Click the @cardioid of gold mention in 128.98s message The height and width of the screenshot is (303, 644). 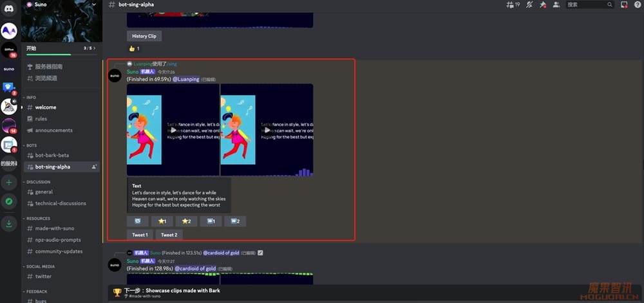pos(195,268)
